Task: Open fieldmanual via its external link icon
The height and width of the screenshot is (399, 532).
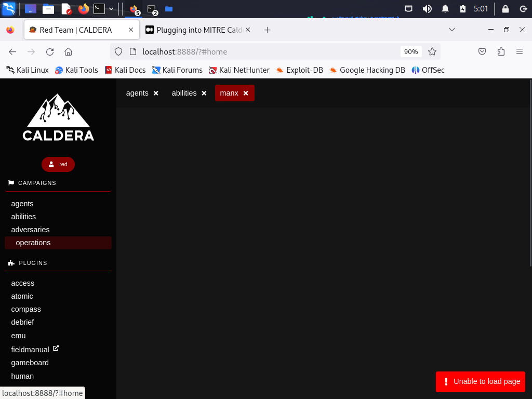Action: [x=56, y=349]
